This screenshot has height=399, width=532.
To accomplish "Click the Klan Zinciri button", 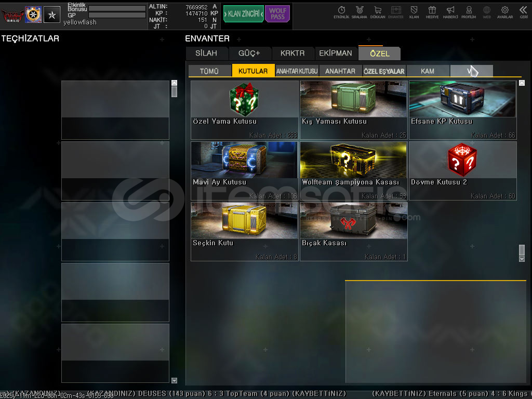I will 243,14.
